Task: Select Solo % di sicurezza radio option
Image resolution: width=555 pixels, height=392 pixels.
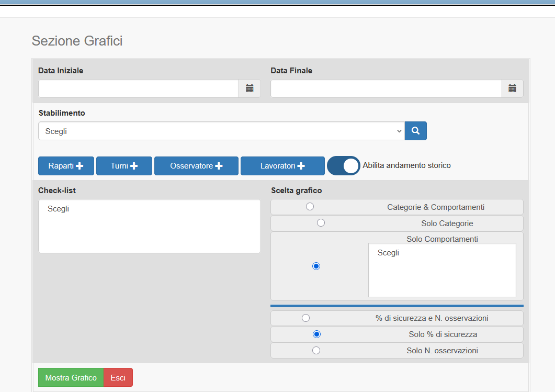Action: pos(316,334)
